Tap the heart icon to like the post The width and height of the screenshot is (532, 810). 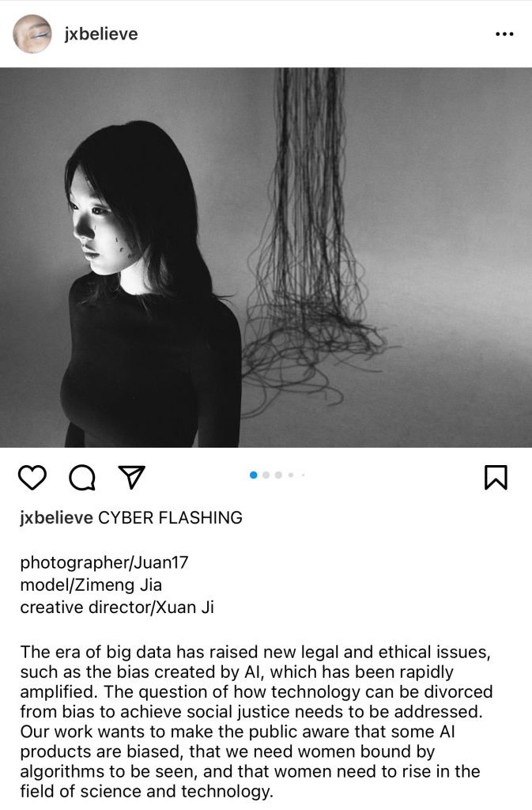[x=32, y=477]
